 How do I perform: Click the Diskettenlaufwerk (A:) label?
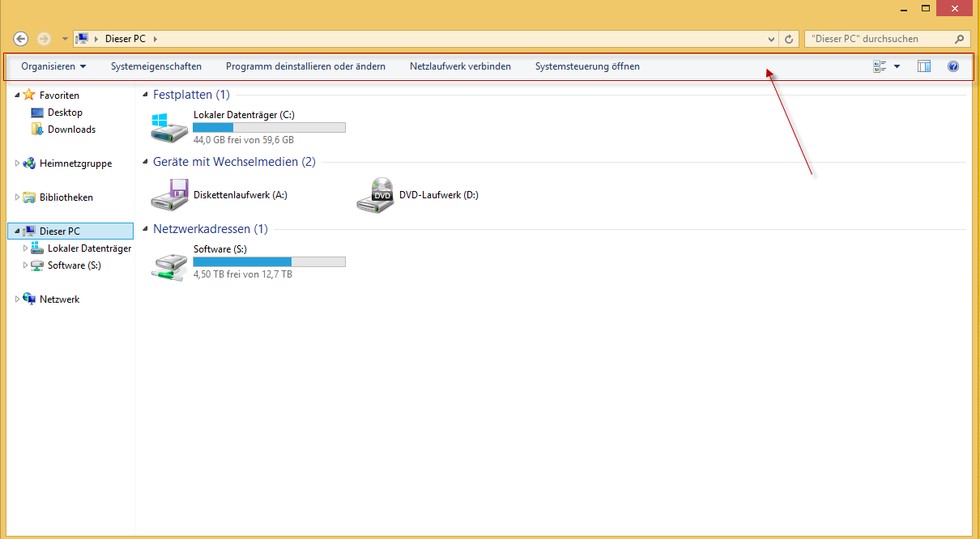click(241, 195)
